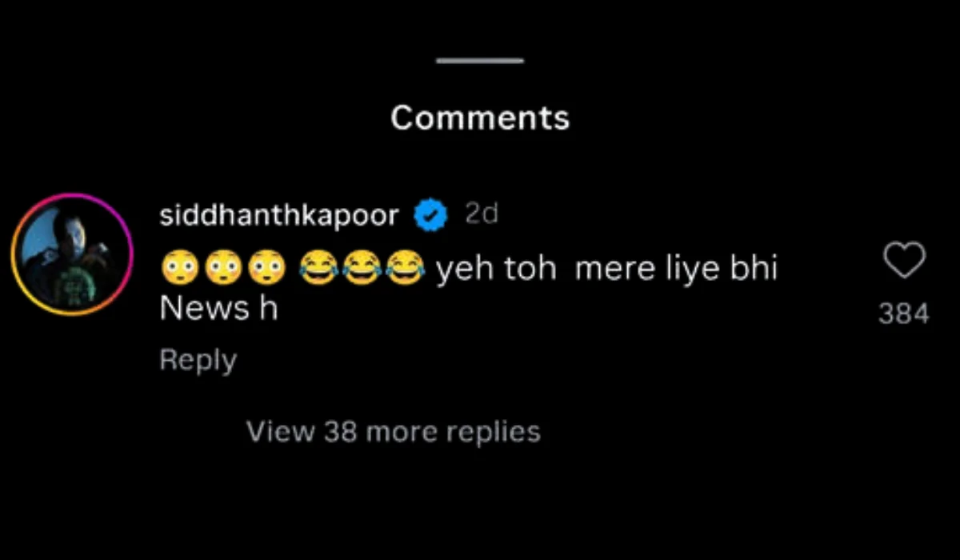Viewport: 960px width, 560px height.
Task: Click the Comments heading
Action: point(480,118)
